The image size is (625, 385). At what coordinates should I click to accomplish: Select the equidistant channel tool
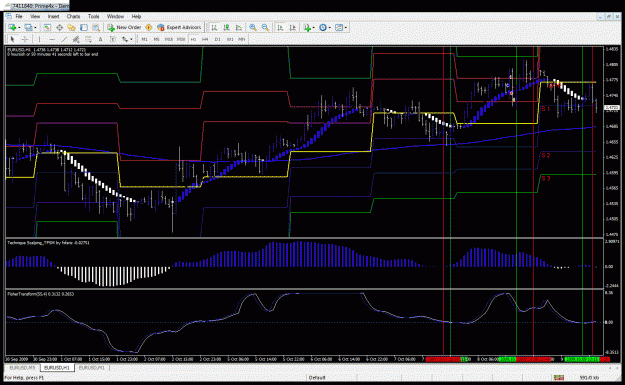[76, 39]
